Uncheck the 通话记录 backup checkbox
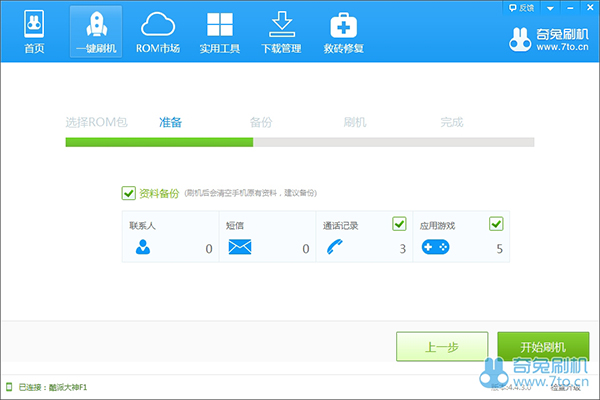This screenshot has height=400, width=600. (x=399, y=224)
